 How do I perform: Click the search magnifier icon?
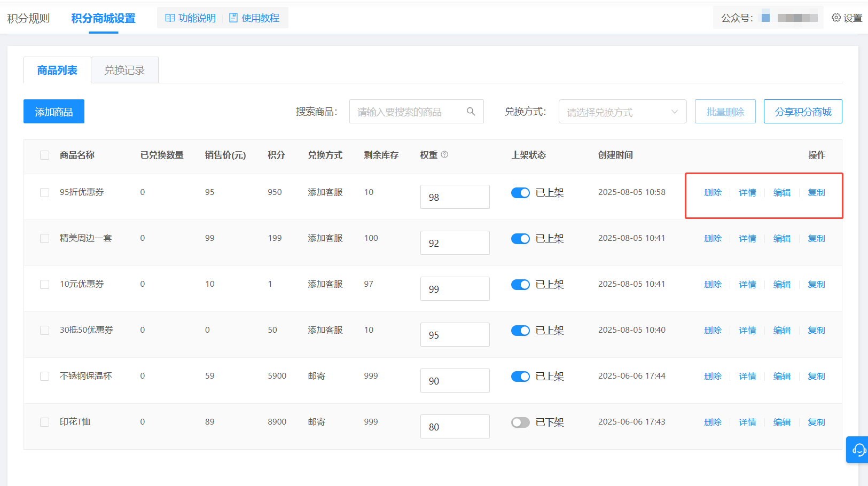click(471, 111)
